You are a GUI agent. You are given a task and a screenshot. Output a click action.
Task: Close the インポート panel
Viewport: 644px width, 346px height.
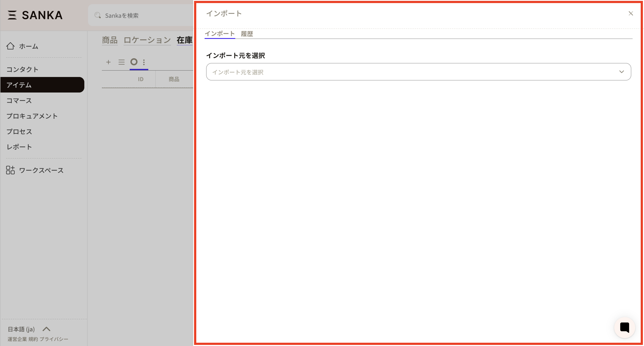[x=630, y=14]
